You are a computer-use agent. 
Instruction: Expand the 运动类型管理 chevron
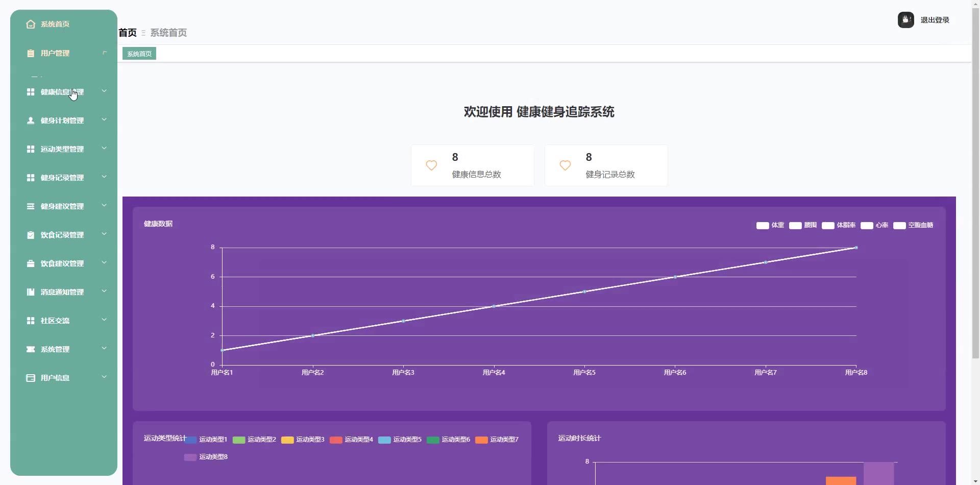[104, 149]
